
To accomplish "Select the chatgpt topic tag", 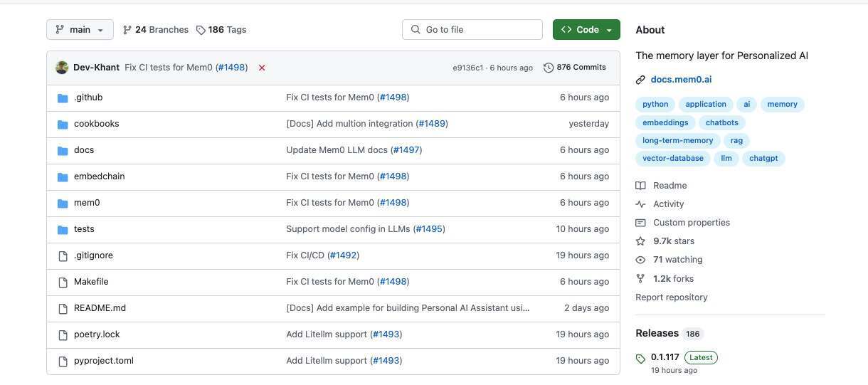I will click(763, 159).
